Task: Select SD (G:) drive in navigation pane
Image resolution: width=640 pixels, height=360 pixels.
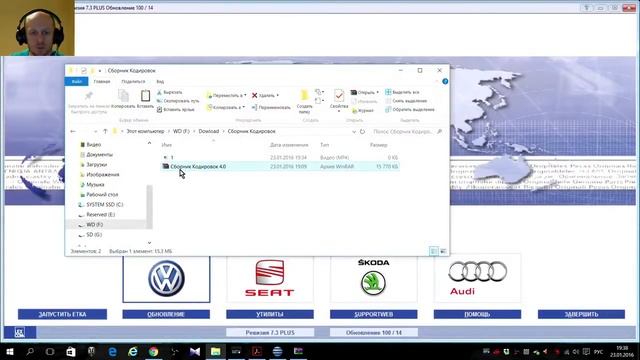Action: tap(94, 235)
